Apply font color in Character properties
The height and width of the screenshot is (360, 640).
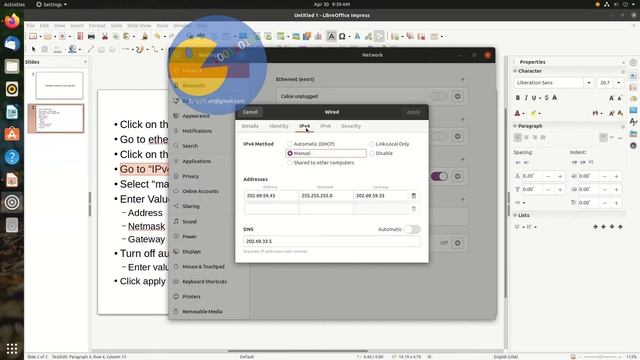tap(517, 113)
